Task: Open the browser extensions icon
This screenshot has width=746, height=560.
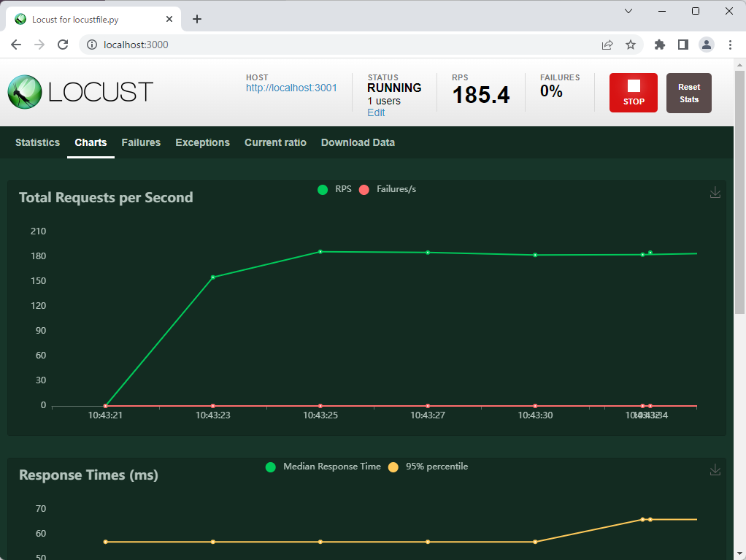Action: (659, 45)
